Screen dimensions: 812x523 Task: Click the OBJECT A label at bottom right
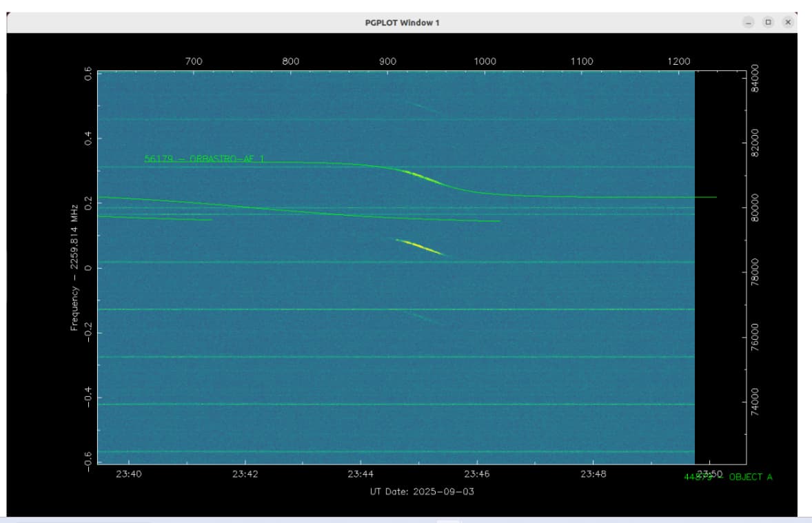click(750, 477)
